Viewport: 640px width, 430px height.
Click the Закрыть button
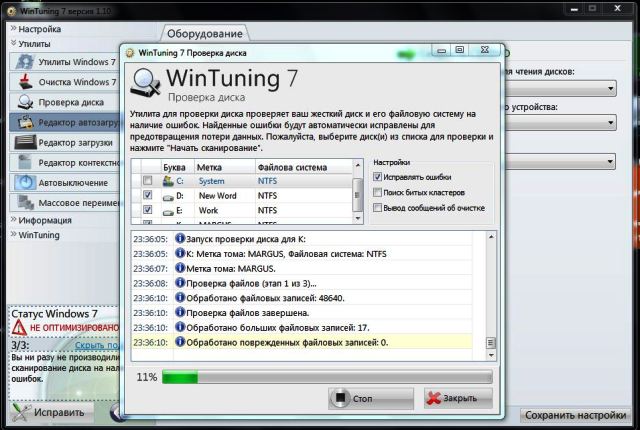pyautogui.click(x=458, y=398)
